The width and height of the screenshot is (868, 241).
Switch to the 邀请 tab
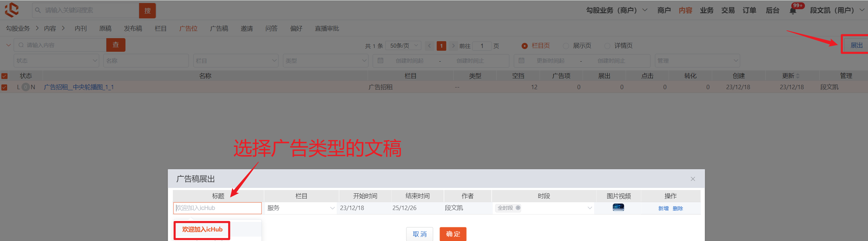coord(247,29)
